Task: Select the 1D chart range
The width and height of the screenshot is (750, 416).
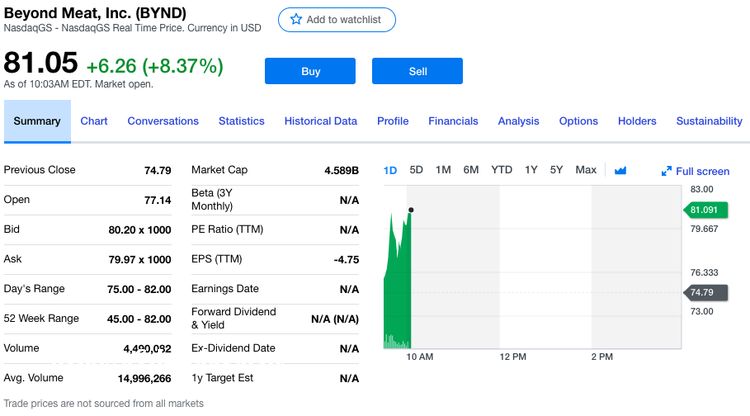Action: point(390,170)
